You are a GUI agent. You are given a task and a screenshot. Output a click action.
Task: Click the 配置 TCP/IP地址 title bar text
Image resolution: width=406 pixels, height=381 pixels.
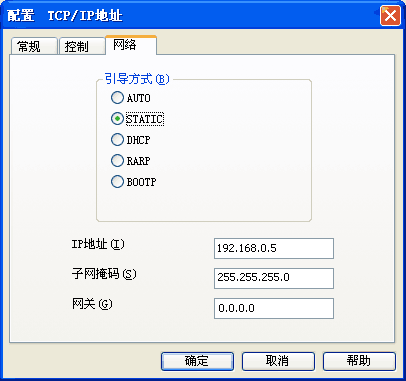coord(65,16)
